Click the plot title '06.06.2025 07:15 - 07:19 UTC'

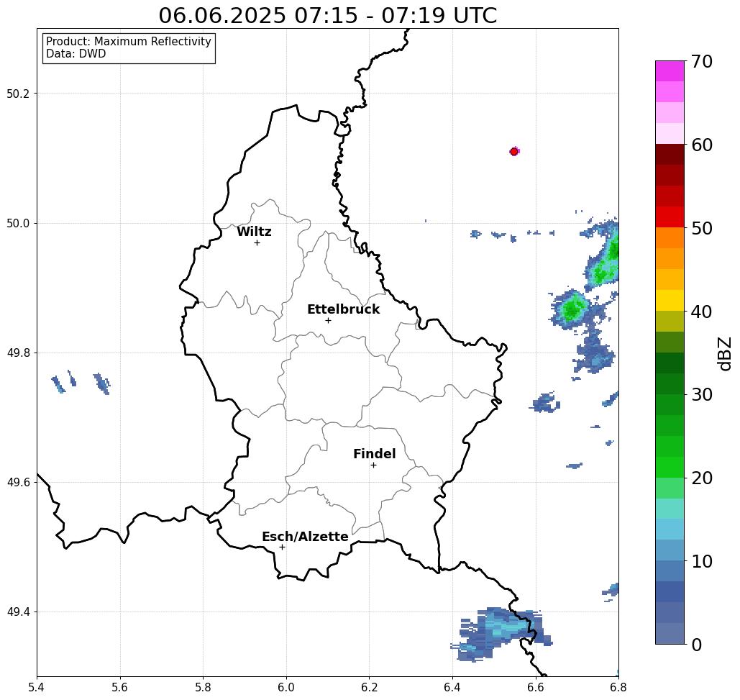(x=327, y=15)
